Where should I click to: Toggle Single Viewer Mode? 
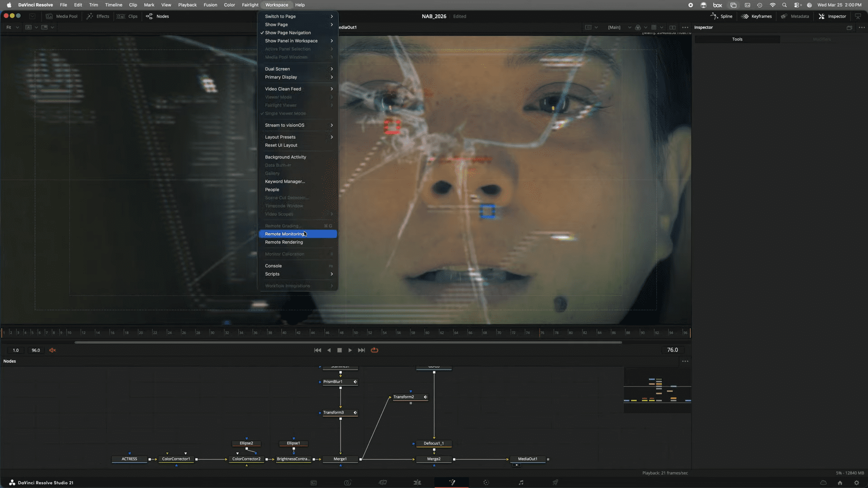(x=285, y=113)
